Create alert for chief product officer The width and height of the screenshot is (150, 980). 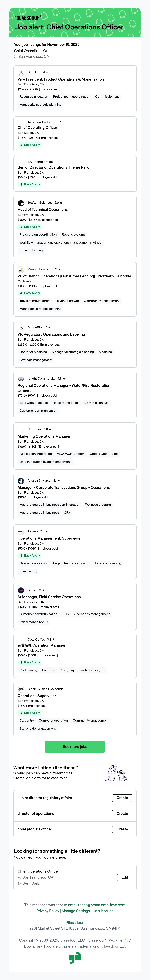click(122, 829)
